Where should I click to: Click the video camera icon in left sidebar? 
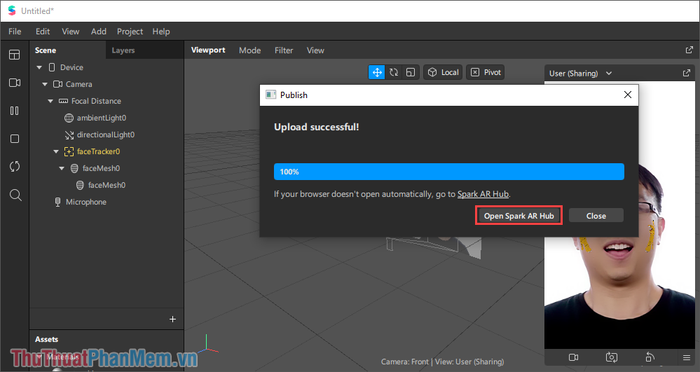tap(15, 83)
